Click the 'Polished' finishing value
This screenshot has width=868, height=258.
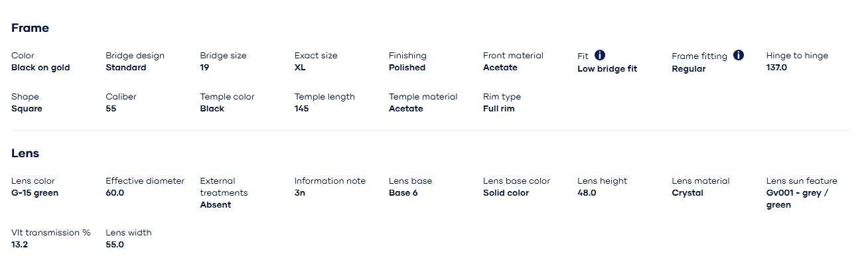(x=407, y=68)
